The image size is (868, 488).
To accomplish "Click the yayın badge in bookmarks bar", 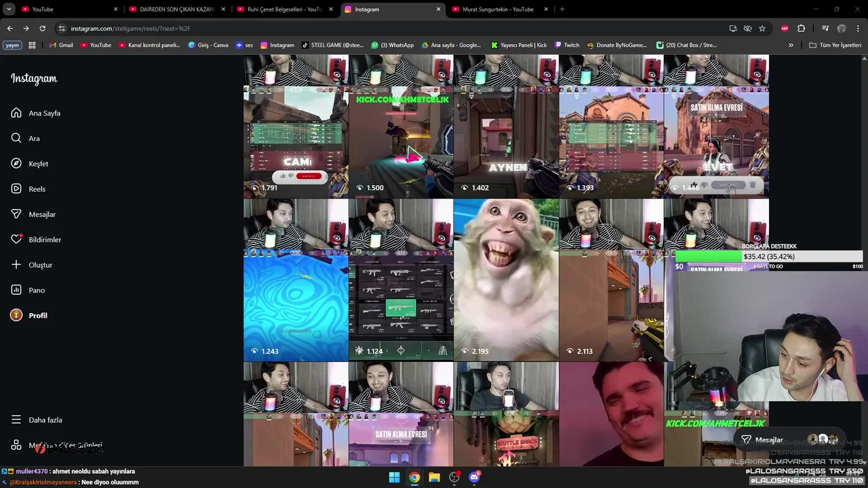I will [12, 45].
